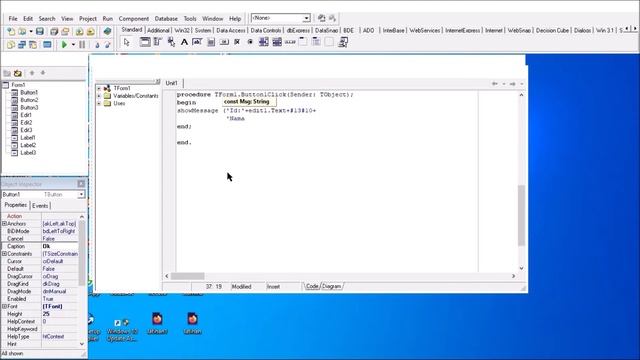The height and width of the screenshot is (360, 640).
Task: Click vertical scrollbar thumb in code editor
Action: [x=521, y=215]
